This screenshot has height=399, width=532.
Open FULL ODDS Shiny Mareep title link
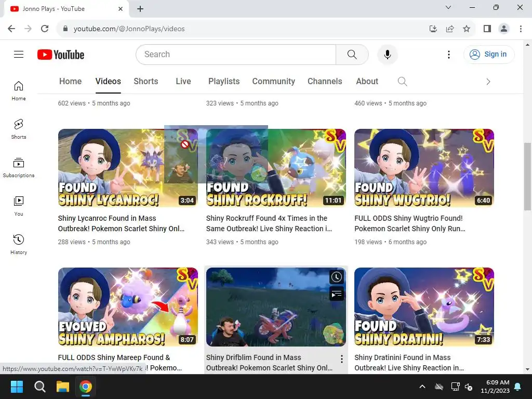pyautogui.click(x=120, y=362)
